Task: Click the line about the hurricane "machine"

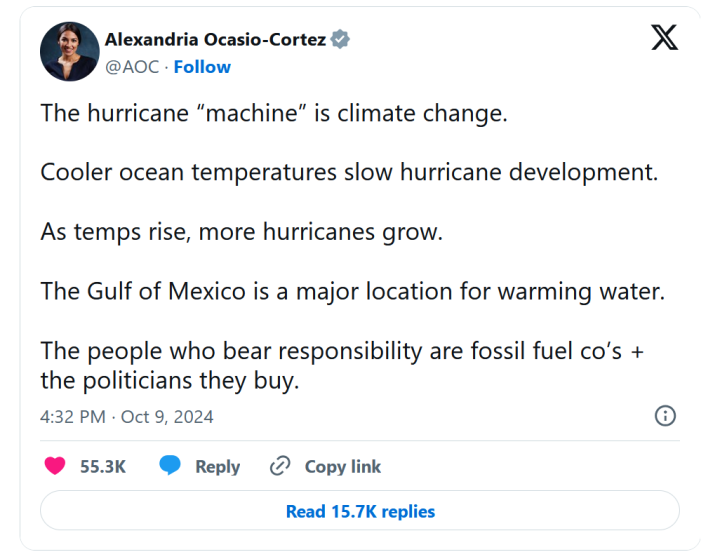Action: pos(274,112)
